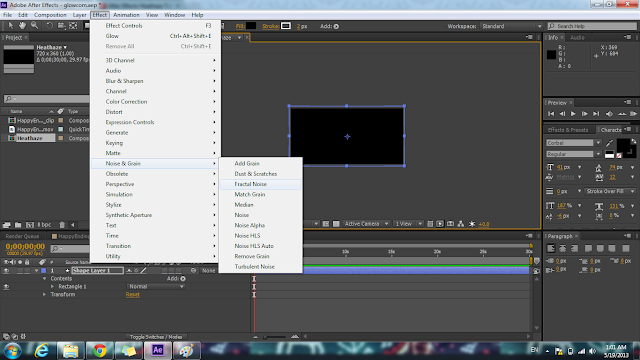Select the Rotation tool
Image resolution: width=640 pixels, height=360 pixels.
pos(49,26)
